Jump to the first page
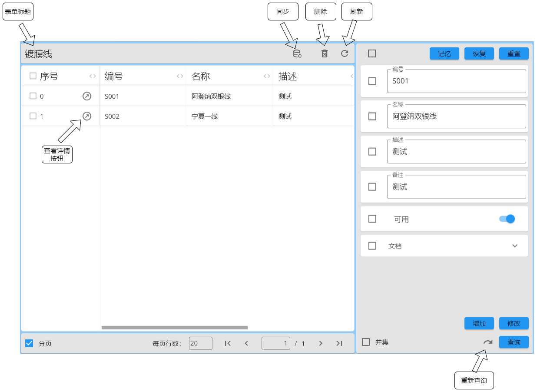 click(x=227, y=343)
